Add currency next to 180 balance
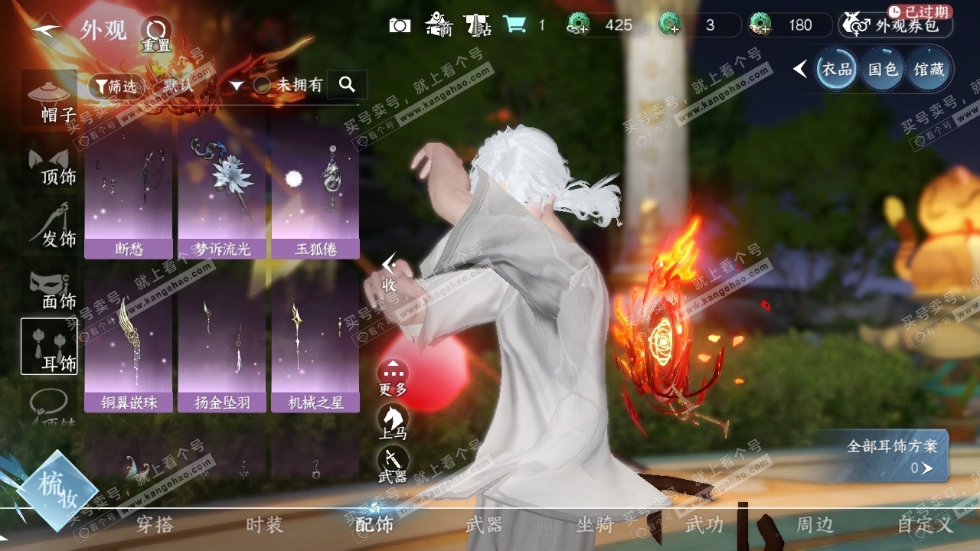Screen dimensions: 980x551 coord(760,25)
